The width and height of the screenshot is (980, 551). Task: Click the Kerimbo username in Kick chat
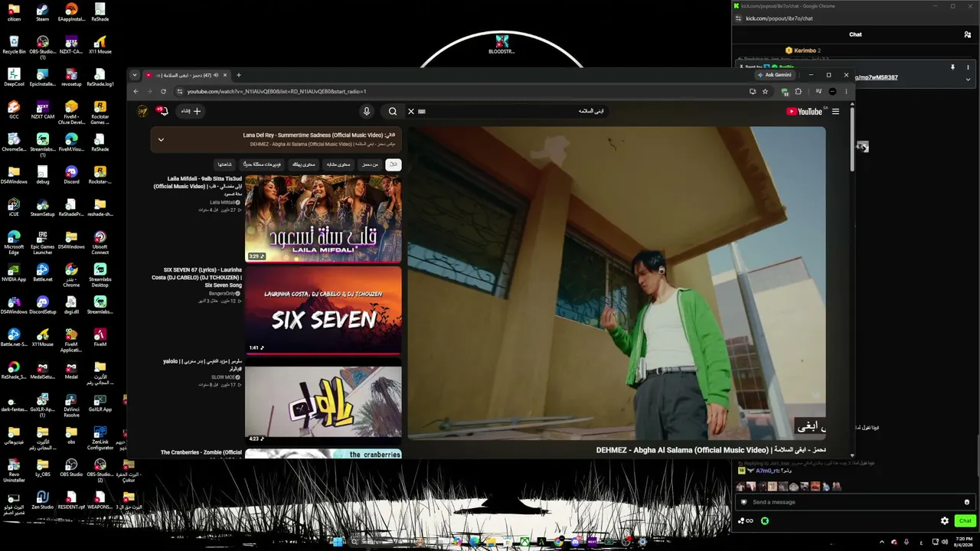pos(805,51)
